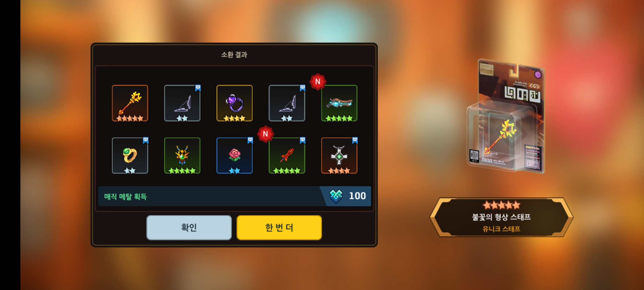644x290 pixels.
Task: Click the magic metal heart icon
Action: tap(336, 196)
